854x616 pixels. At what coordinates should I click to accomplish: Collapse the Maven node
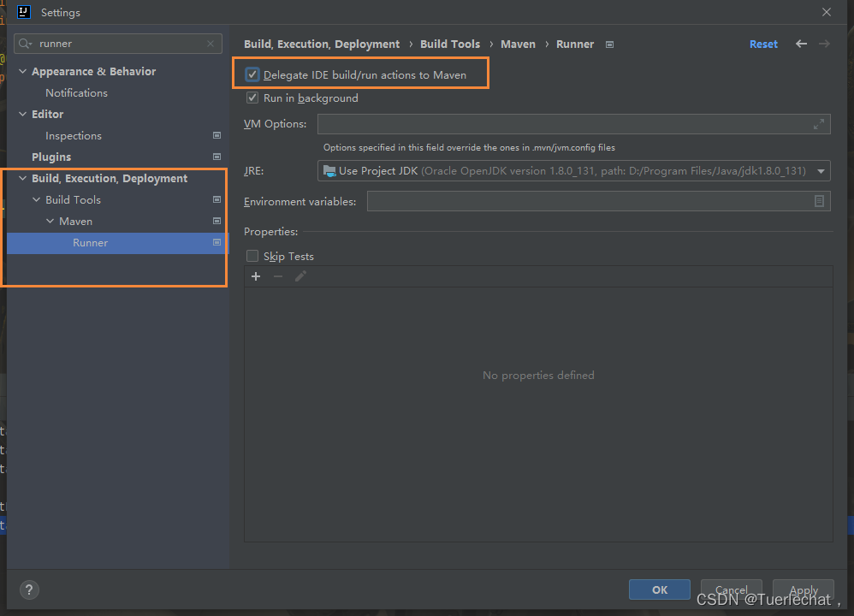[50, 221]
